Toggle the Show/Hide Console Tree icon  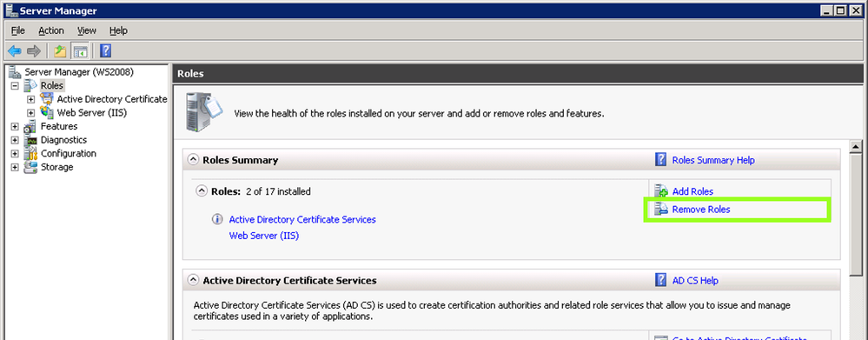click(x=80, y=51)
